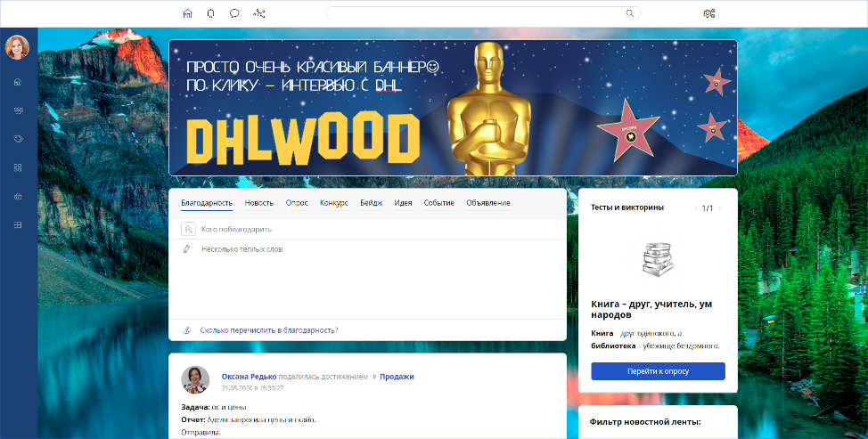
Task: Click the network structure icon in top bar
Action: click(x=259, y=13)
